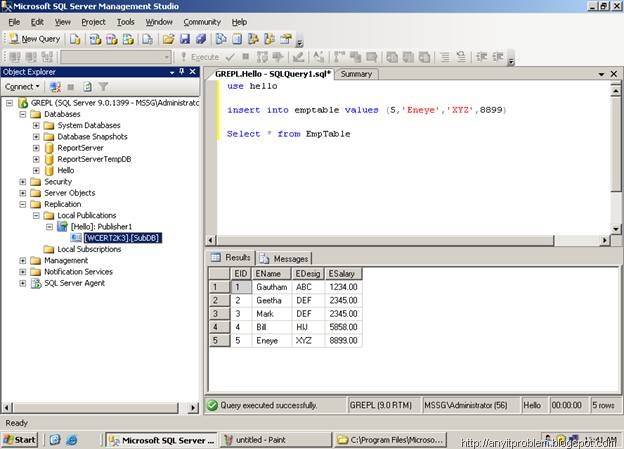Viewport: 624px width, 449px height.
Task: Switch to untitled - Paint in taskbar
Action: 275,440
